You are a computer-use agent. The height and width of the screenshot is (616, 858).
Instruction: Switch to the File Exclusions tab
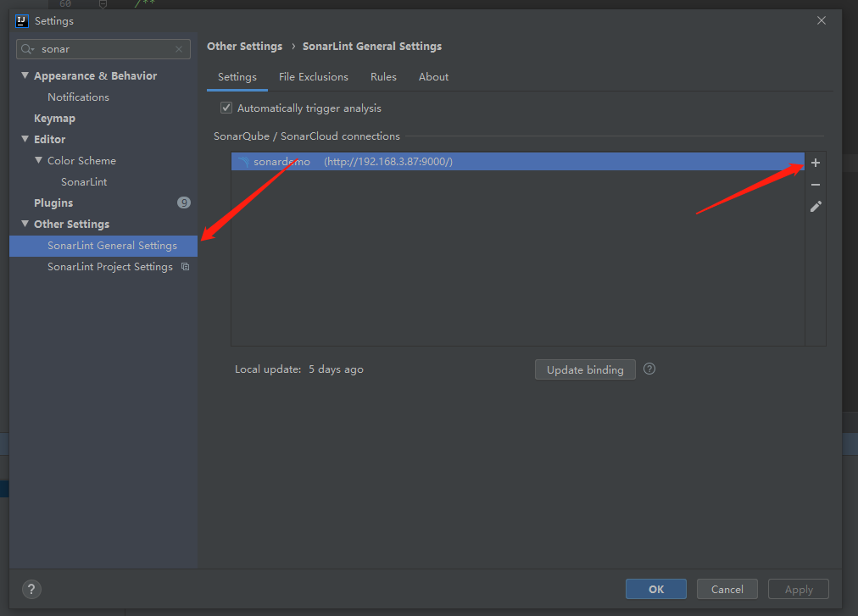(x=314, y=77)
